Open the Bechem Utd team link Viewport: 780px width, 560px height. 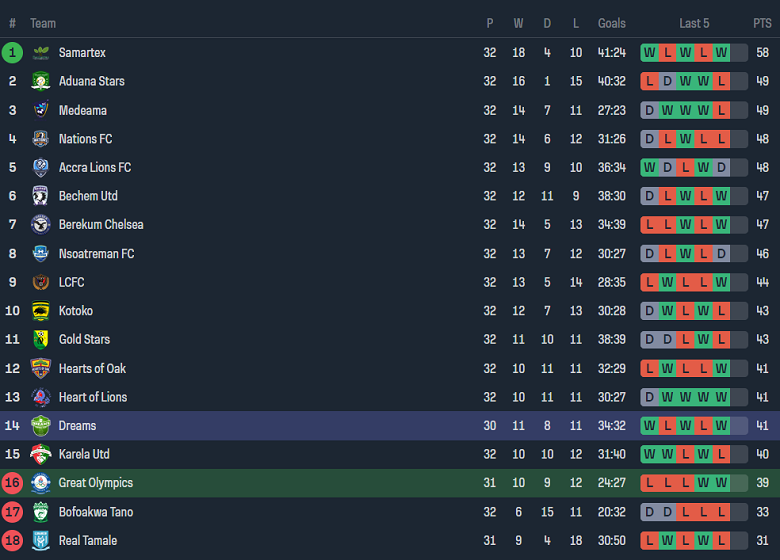(x=88, y=196)
